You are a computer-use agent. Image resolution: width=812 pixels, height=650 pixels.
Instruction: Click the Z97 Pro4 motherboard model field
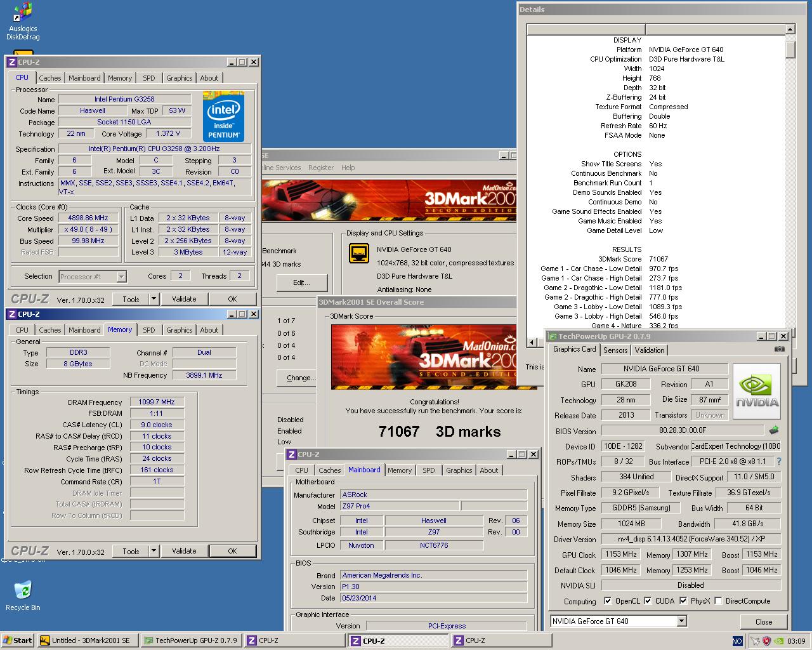(400, 506)
